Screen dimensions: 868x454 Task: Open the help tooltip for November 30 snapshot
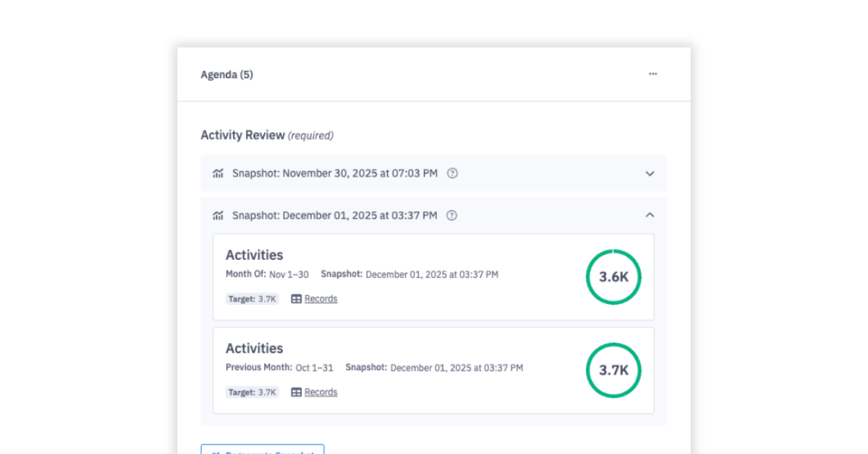tap(452, 173)
